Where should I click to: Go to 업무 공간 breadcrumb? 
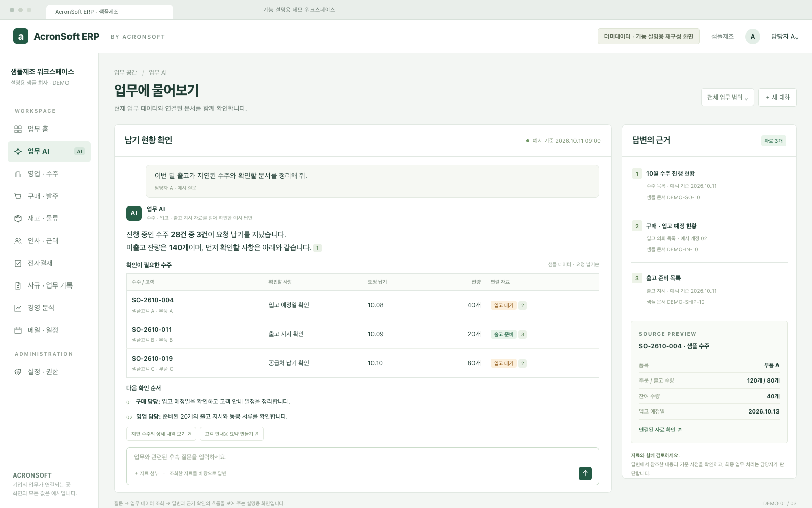125,73
